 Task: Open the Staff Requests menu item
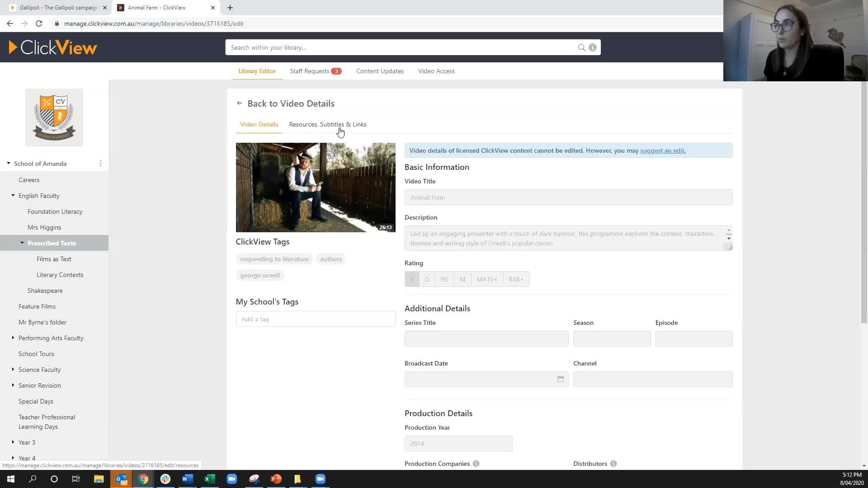[x=309, y=71]
